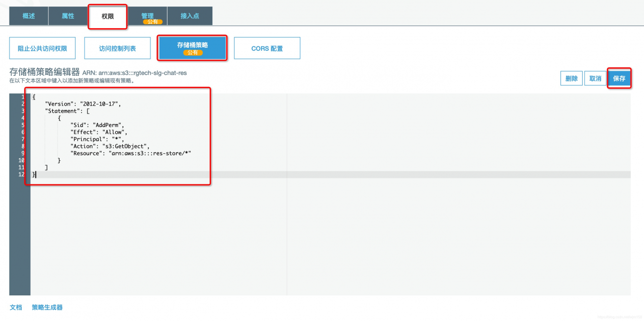The image size is (644, 321).
Task: Open the 属性 tab
Action: (68, 16)
